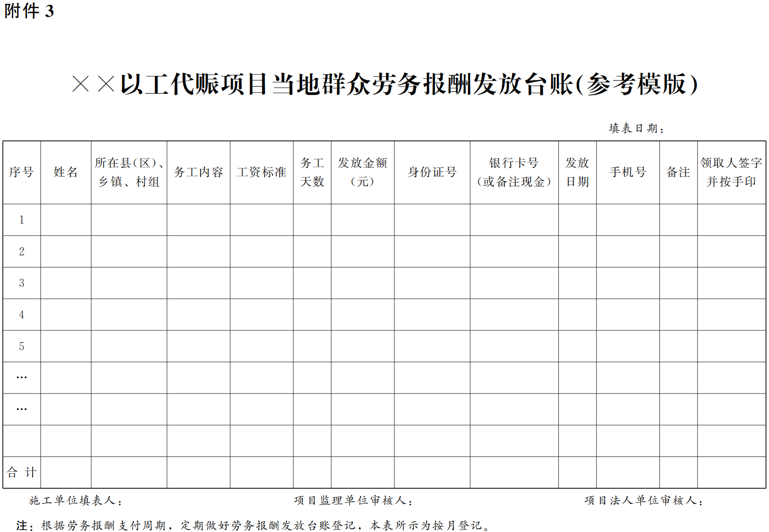Click the 务工天数 header cell
The image size is (769, 532).
coord(312,172)
